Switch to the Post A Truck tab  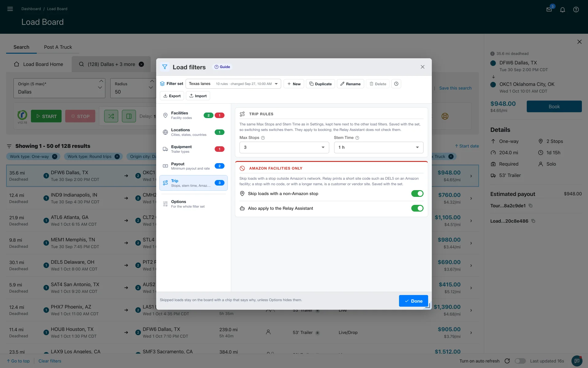(58, 47)
